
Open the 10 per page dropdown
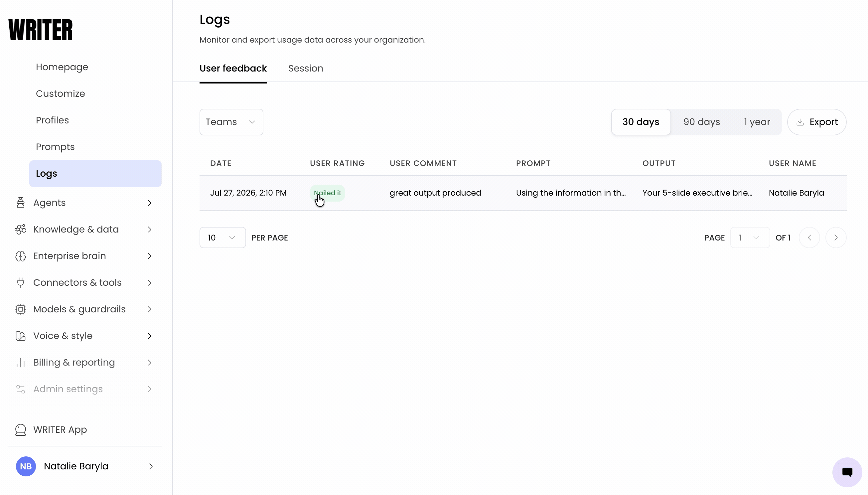222,238
